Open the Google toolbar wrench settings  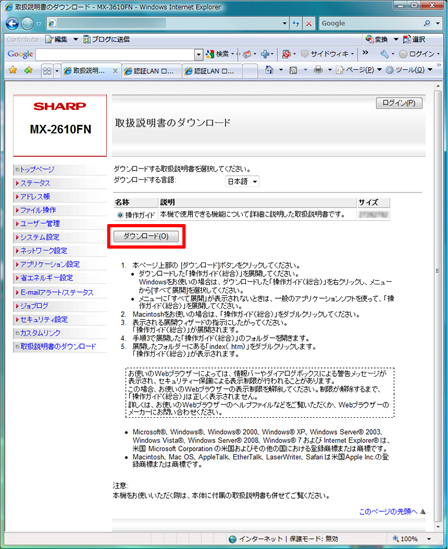coord(385,54)
